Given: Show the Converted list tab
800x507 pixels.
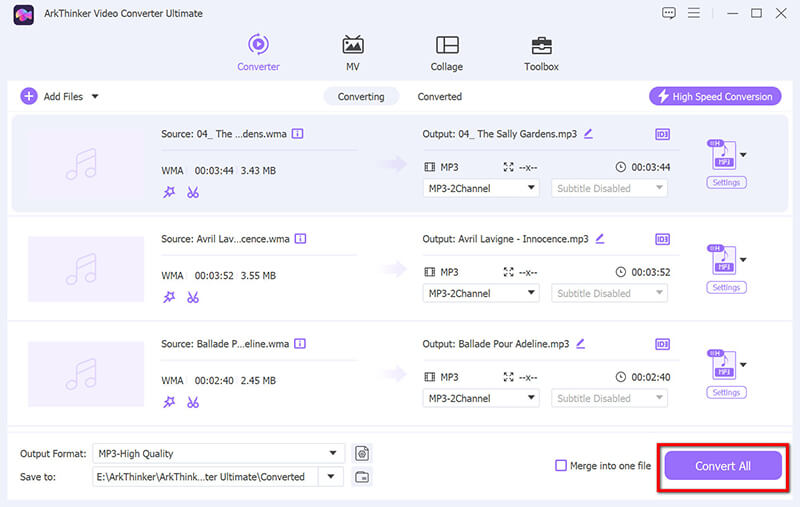Looking at the screenshot, I should [x=439, y=96].
